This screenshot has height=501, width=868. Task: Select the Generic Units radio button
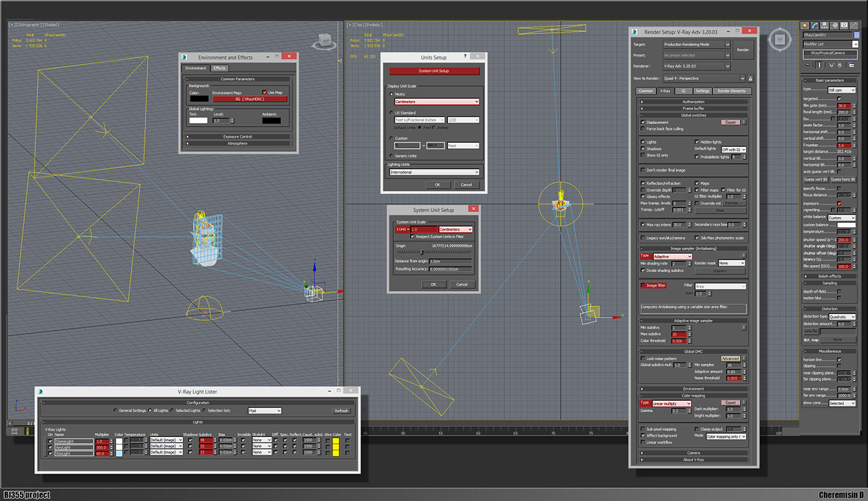pos(391,155)
